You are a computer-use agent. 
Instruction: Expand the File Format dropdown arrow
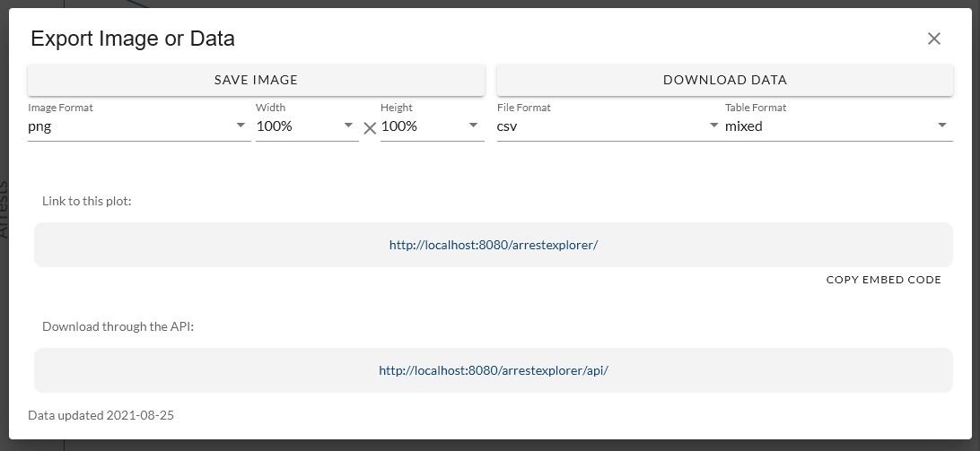[714, 126]
